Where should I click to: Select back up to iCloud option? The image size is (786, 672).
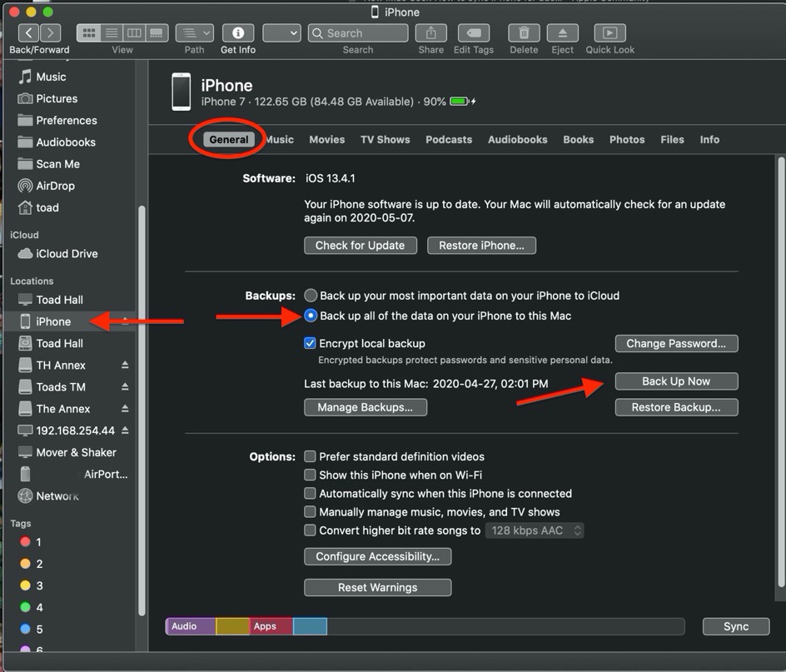(311, 296)
